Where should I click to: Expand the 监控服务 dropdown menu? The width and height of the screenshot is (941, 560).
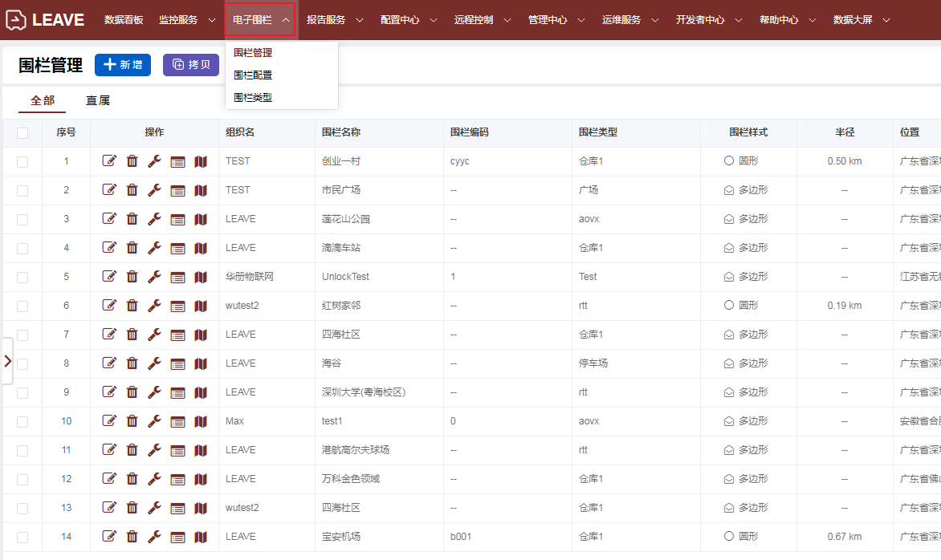[187, 20]
